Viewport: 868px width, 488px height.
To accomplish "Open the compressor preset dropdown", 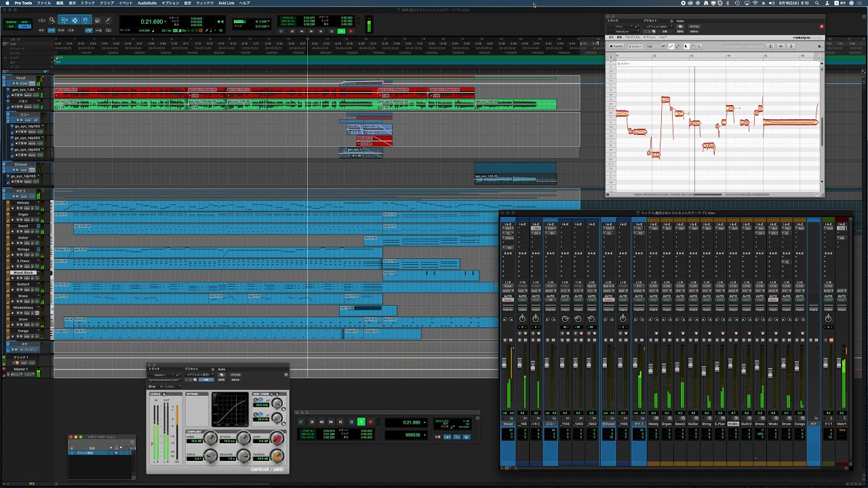I will [199, 374].
